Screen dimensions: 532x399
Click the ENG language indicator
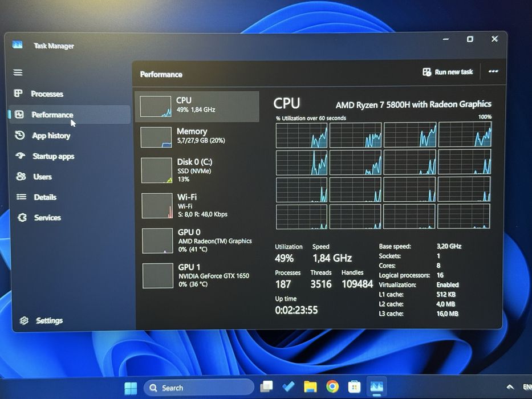[527, 387]
